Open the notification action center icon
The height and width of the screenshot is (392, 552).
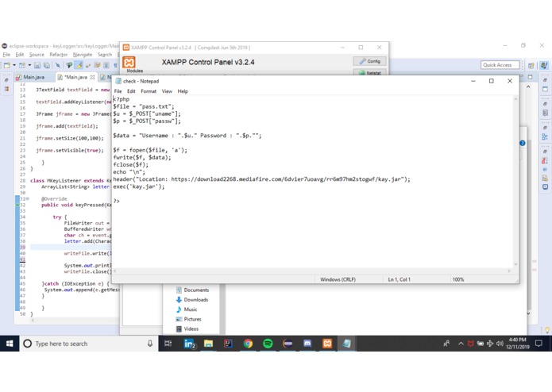[538, 344]
